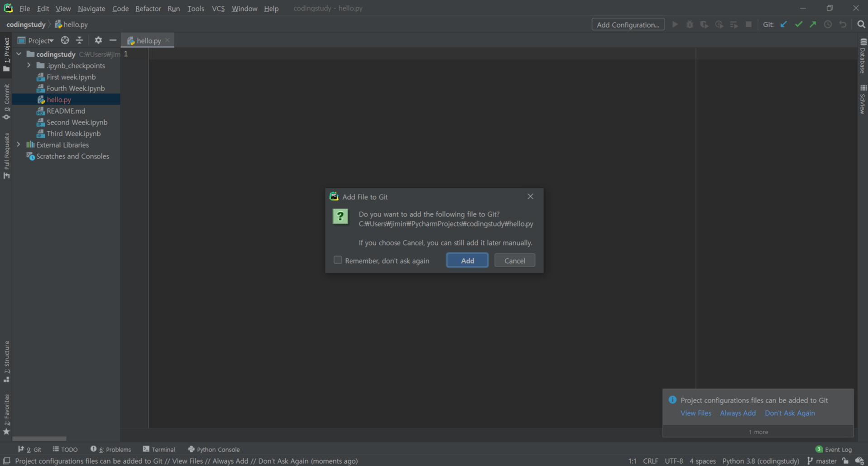Open the Commit tool window side tab
The height and width of the screenshot is (466, 868).
point(6,102)
